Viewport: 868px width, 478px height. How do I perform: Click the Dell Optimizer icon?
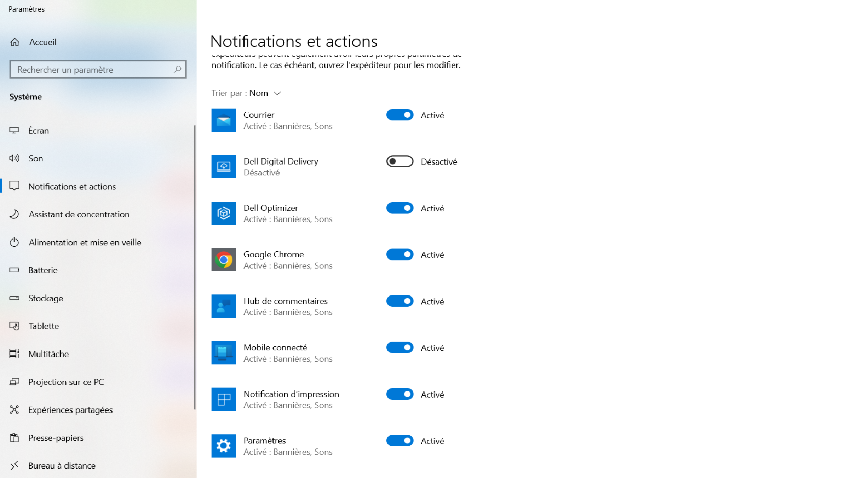[223, 213]
